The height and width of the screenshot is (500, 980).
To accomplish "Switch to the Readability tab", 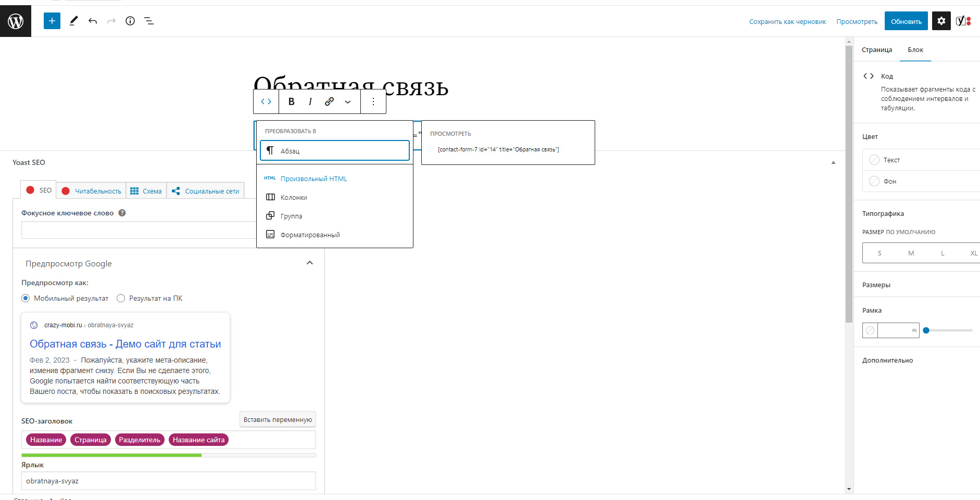I will [x=92, y=191].
